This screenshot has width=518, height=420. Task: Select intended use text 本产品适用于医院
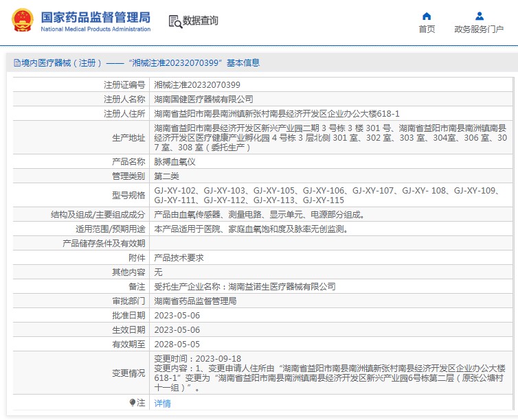pos(251,229)
